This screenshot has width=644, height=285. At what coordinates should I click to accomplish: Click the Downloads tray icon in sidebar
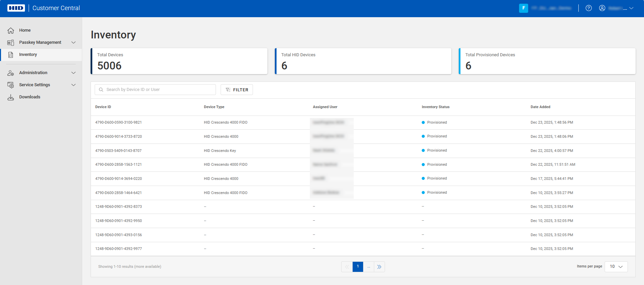pos(11,97)
